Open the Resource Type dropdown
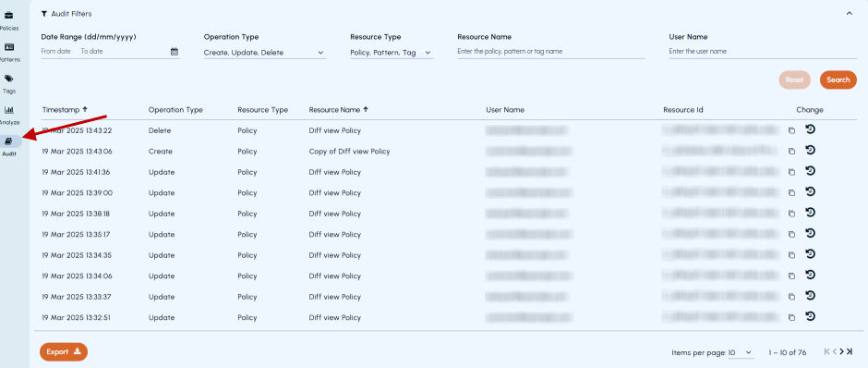Viewport: 868px width, 368px height. point(392,53)
